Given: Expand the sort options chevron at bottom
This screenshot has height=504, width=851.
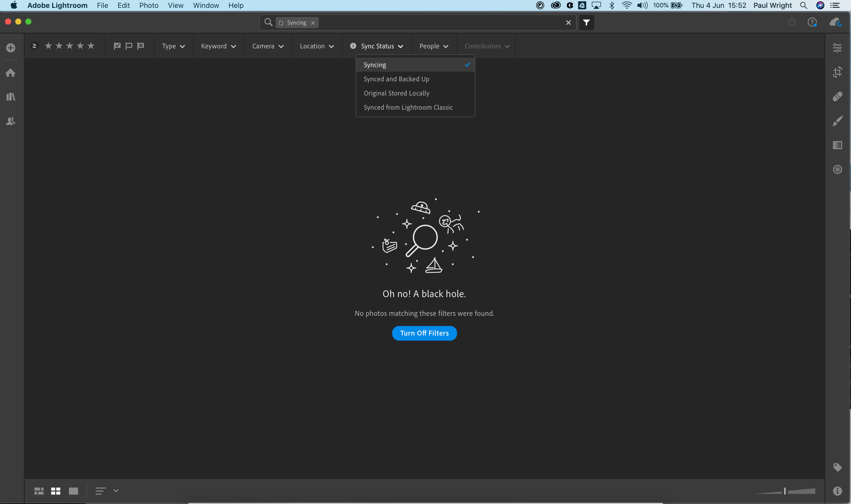Looking at the screenshot, I should pos(117,491).
